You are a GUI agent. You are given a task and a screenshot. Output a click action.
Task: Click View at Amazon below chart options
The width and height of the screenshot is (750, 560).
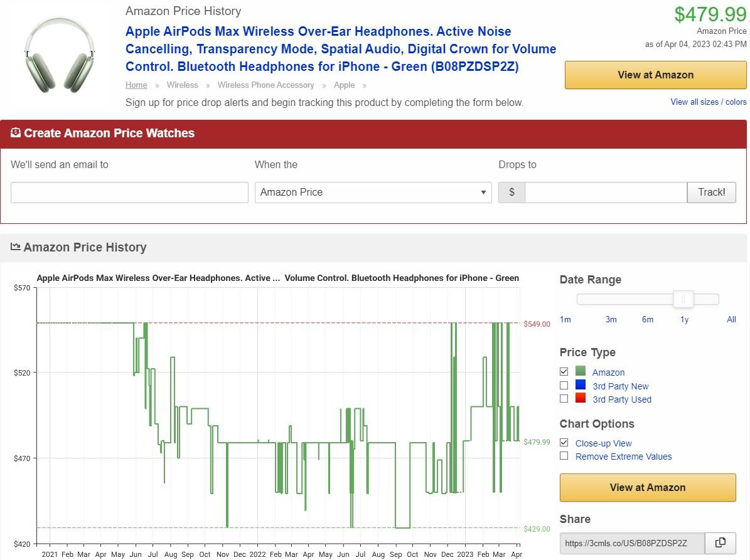click(648, 487)
